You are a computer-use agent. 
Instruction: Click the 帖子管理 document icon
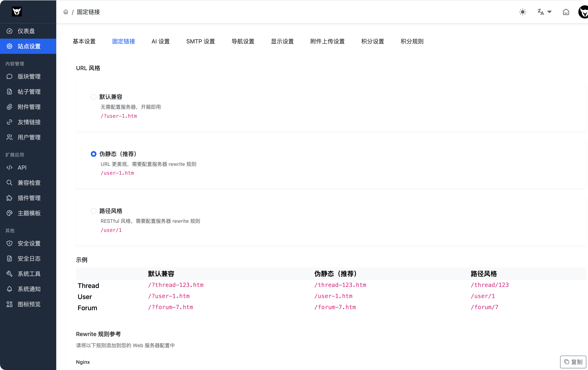pyautogui.click(x=9, y=92)
